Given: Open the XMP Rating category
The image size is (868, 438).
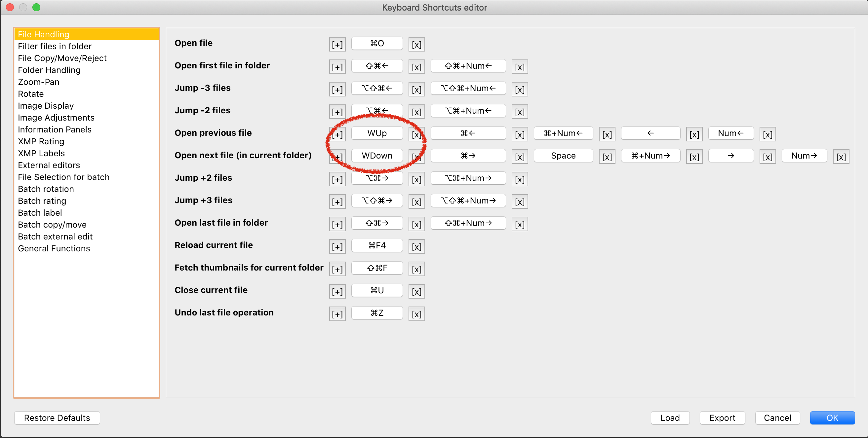Looking at the screenshot, I should (x=41, y=141).
